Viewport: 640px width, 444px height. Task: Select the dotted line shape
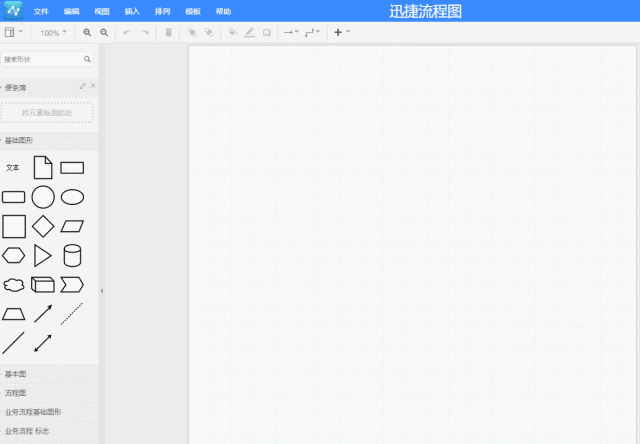point(72,313)
